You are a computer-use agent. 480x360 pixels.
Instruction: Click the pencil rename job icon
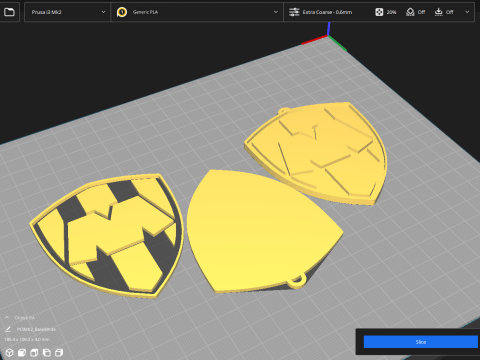click(8, 329)
